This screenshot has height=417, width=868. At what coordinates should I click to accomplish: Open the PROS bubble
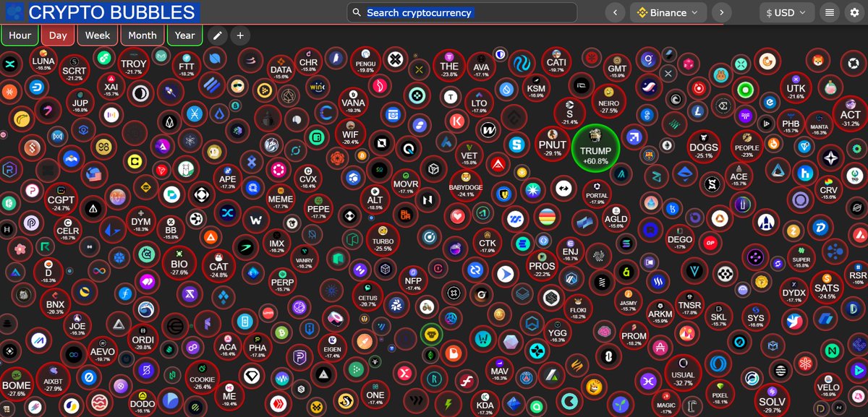point(542,265)
